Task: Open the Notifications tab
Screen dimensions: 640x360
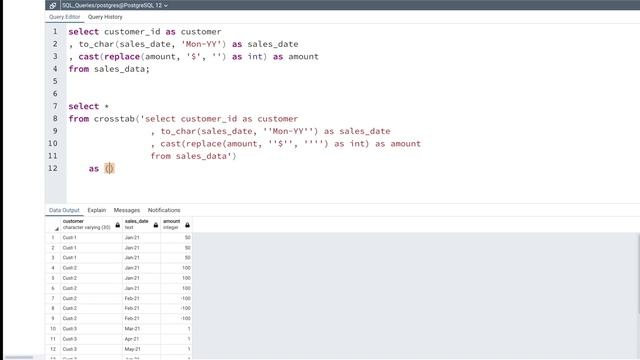Action: coord(164,210)
